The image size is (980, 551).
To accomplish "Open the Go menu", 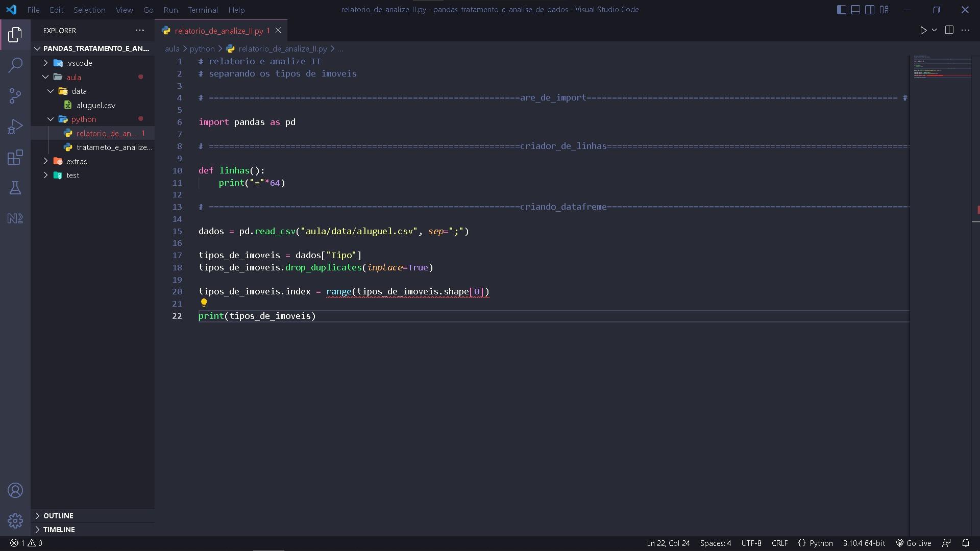I will [149, 10].
